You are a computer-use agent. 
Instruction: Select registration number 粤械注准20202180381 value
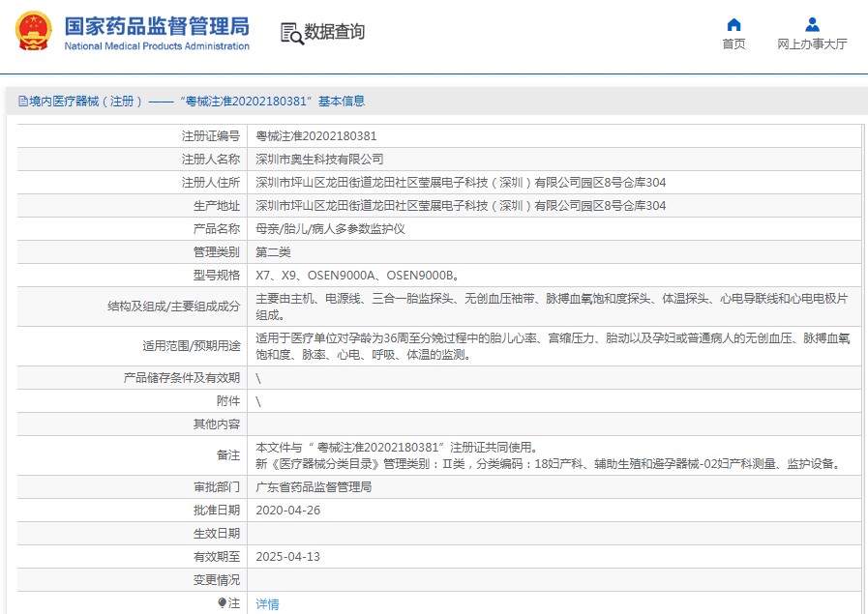click(315, 136)
